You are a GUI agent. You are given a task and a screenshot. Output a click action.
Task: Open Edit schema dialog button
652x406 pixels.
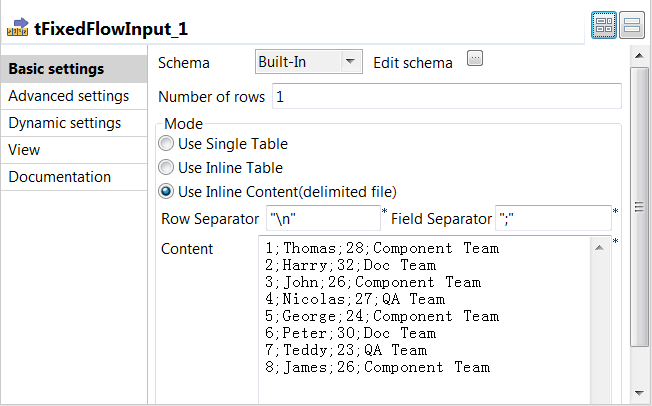pyautogui.click(x=475, y=60)
